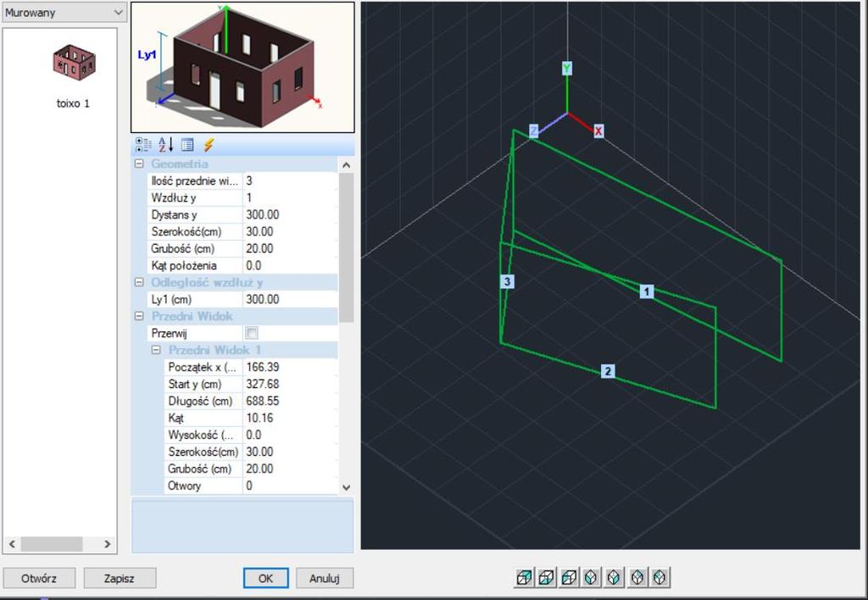Click the building preview thumbnail
This screenshot has height=600, width=868.
tap(242, 67)
